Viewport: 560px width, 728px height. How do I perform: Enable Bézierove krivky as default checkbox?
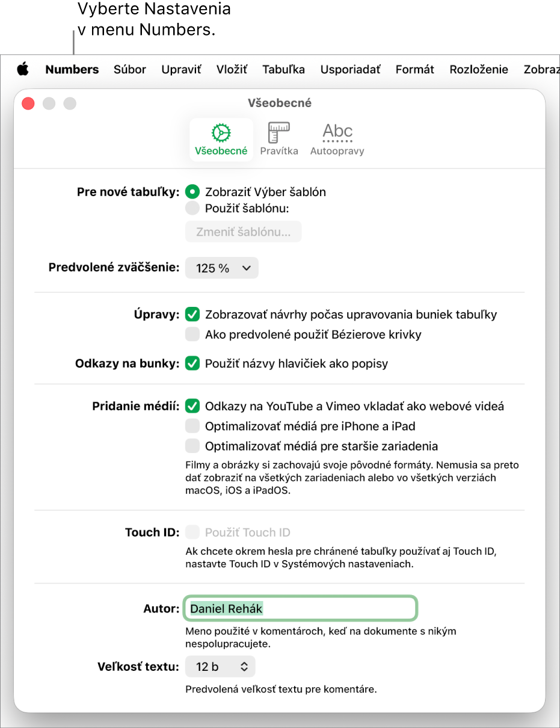[x=192, y=334]
